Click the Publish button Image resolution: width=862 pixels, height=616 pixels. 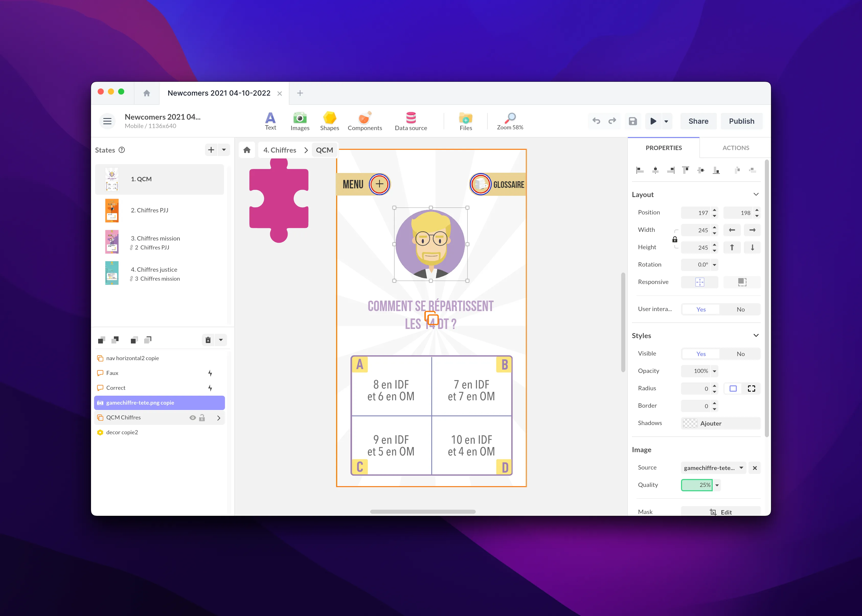pos(741,121)
